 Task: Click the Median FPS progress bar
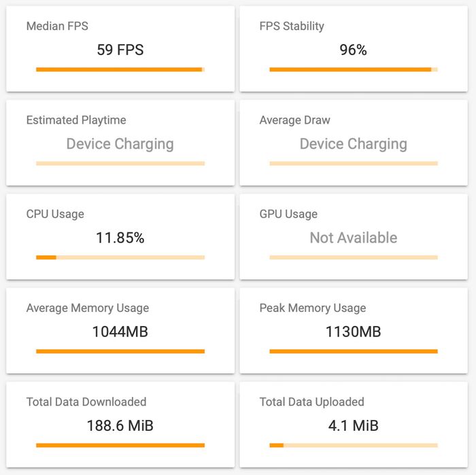tap(120, 69)
